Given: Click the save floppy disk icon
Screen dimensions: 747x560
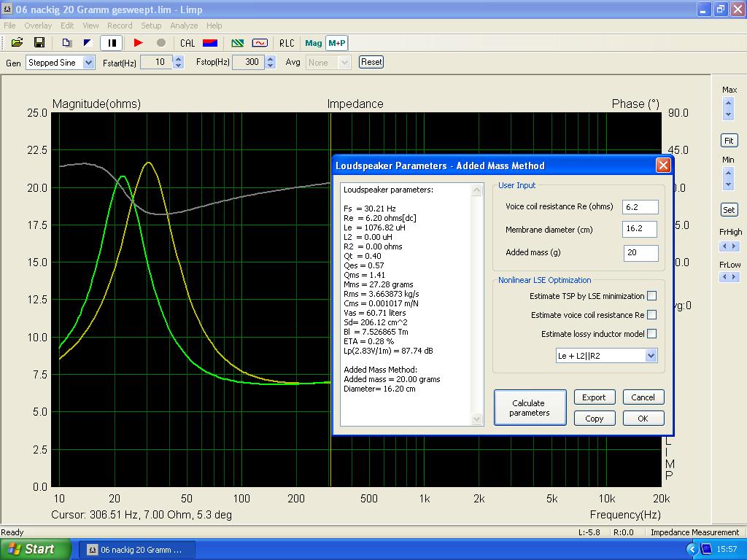Looking at the screenshot, I should [39, 43].
